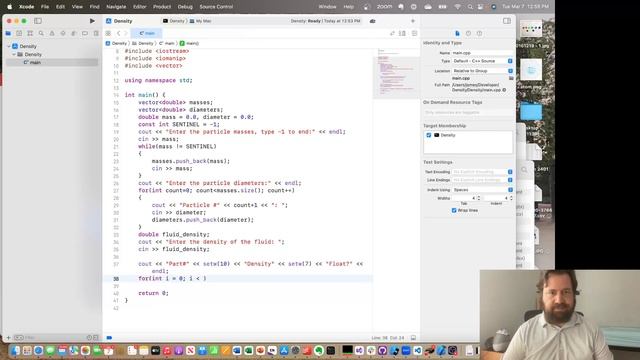Open the Symbol navigator
The height and width of the screenshot is (360, 640).
pos(30,33)
